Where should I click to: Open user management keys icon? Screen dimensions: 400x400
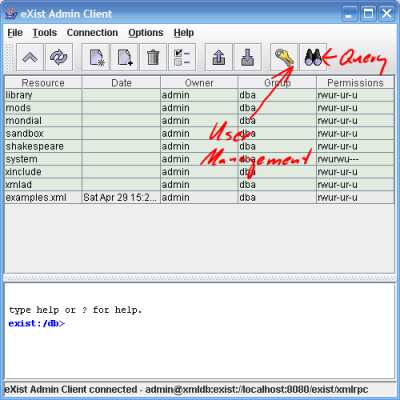pyautogui.click(x=284, y=57)
